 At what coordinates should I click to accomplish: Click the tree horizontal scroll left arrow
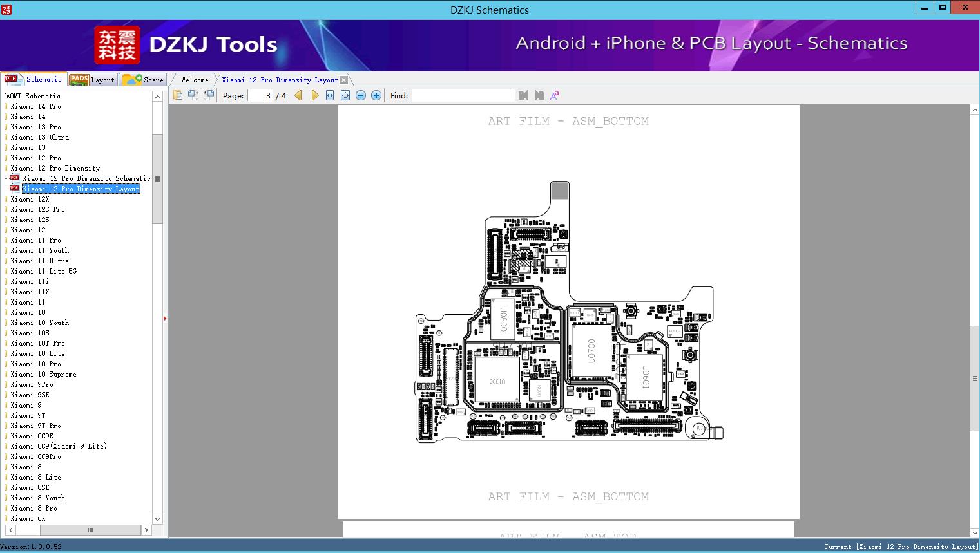click(10, 530)
